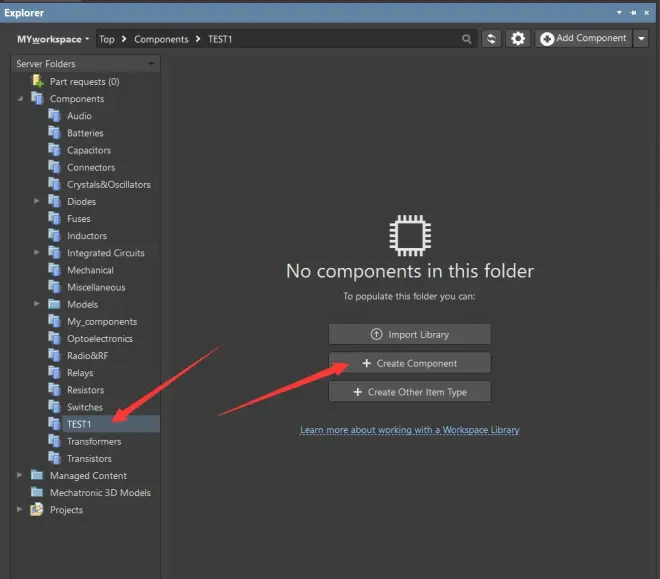This screenshot has width=660, height=579.
Task: Click the Create Component button
Action: (410, 363)
